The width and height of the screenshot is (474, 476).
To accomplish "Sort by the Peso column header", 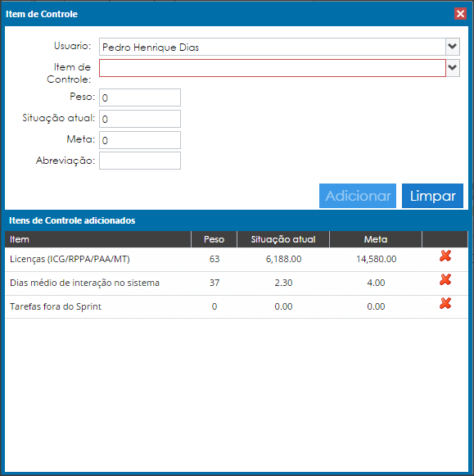I will point(214,239).
